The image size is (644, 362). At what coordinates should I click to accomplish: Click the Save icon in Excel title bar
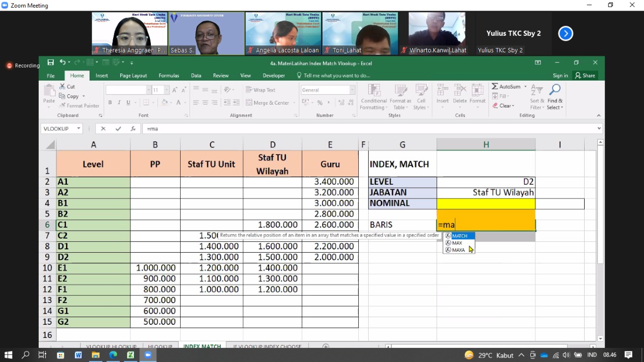click(50, 62)
